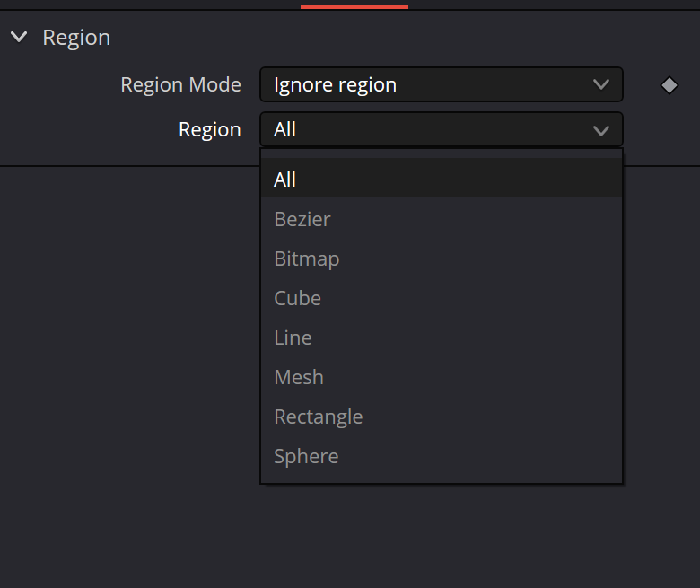Toggle the Region Mode keyframe diamond
The width and height of the screenshot is (700, 588).
point(669,85)
